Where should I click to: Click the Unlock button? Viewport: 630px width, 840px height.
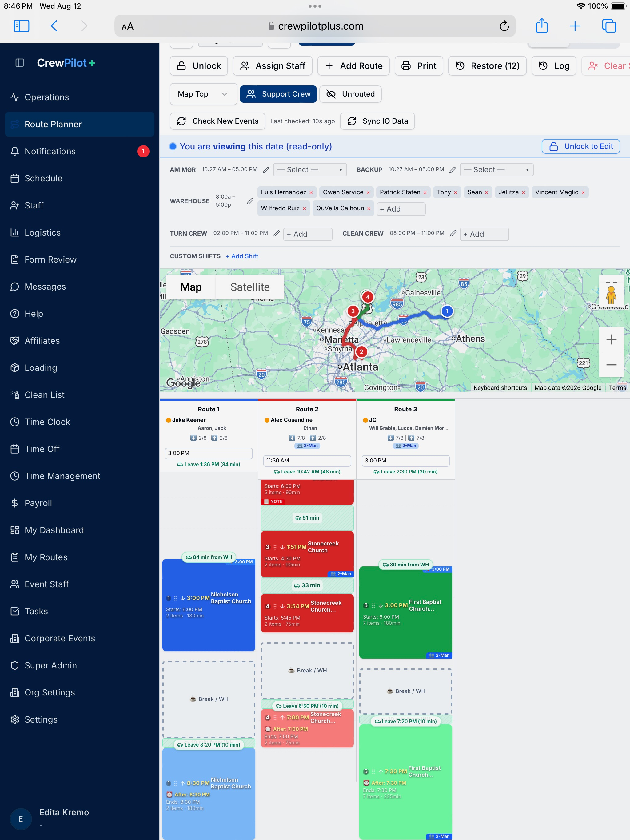[x=199, y=66]
